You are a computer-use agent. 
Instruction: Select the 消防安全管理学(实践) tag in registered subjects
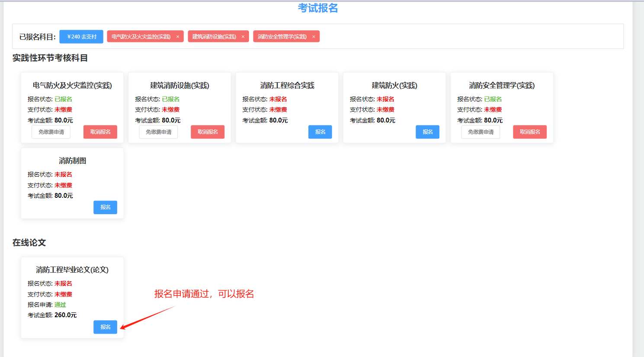coord(282,37)
